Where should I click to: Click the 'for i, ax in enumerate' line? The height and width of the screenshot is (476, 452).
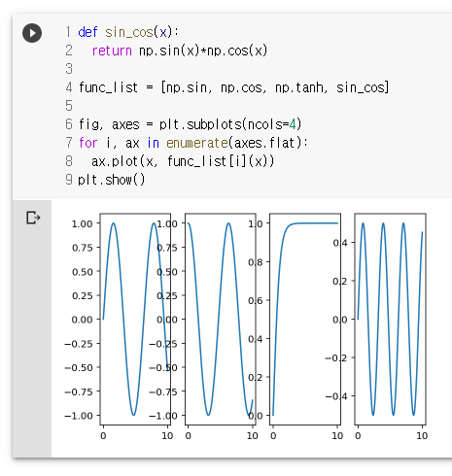193,143
